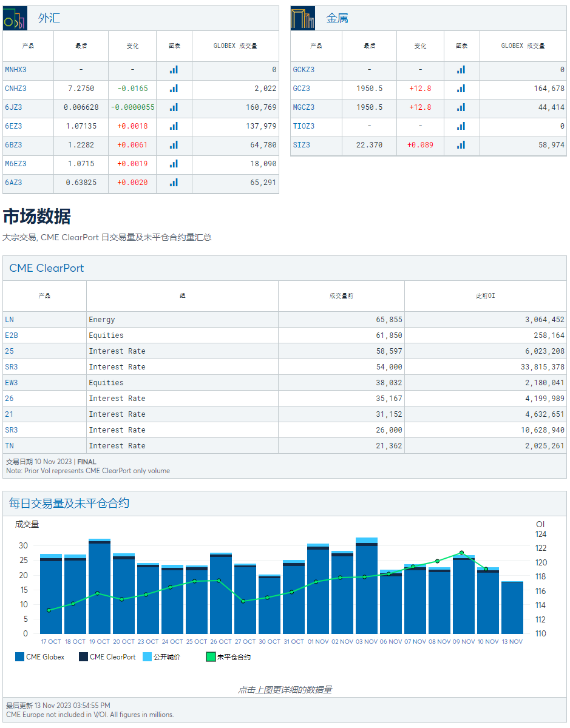The image size is (570, 728).
Task: Open the chart icon for 6BZ3
Action: click(x=174, y=145)
